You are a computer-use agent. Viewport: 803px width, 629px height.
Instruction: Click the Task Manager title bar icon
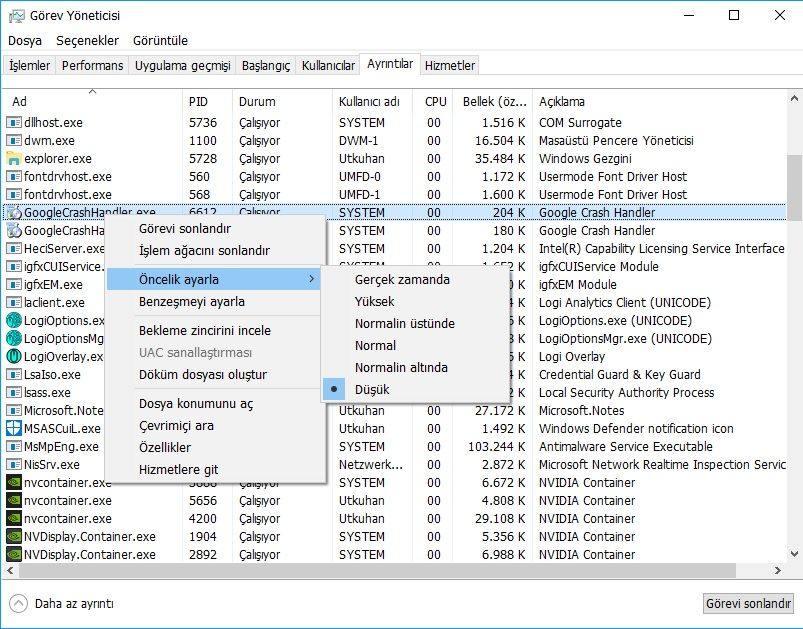pyautogui.click(x=16, y=16)
